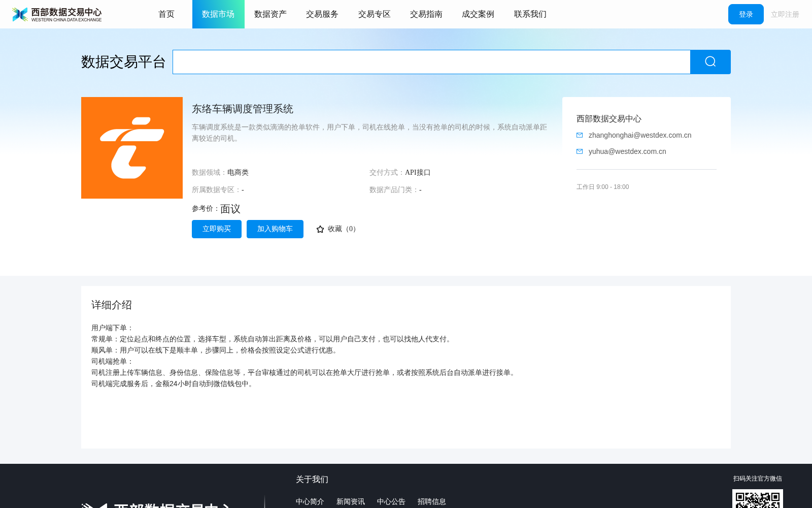Open the 中心公告 footer link
Viewport: 812px width, 508px height.
391,501
